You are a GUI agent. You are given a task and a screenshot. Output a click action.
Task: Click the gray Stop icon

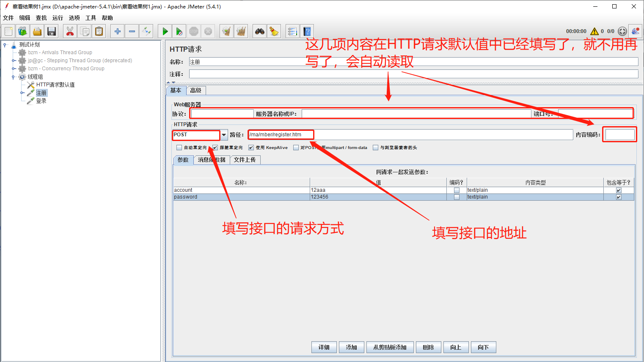pyautogui.click(x=194, y=31)
